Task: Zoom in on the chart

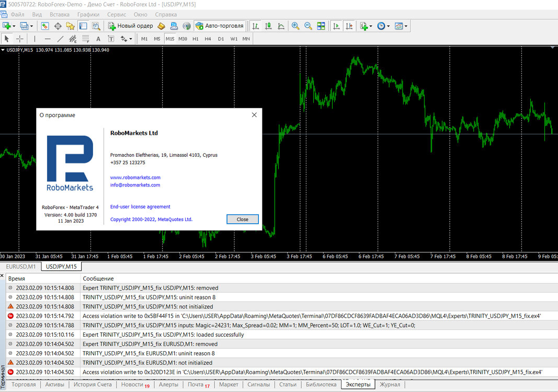Action: 295,26
